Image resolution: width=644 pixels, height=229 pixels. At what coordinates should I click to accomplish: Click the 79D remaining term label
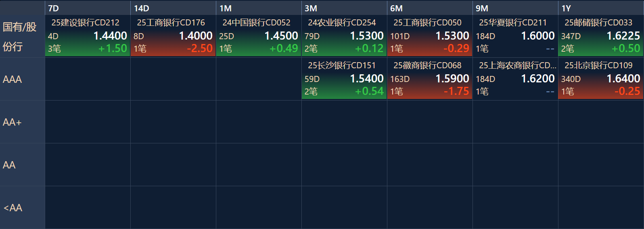click(x=312, y=36)
